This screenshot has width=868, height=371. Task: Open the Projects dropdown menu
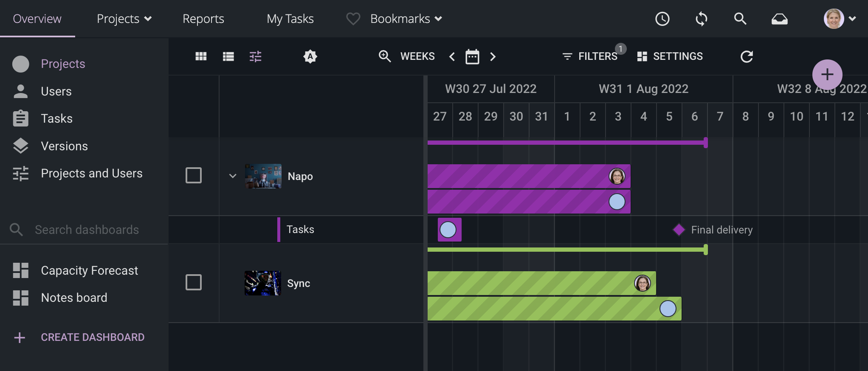point(124,19)
